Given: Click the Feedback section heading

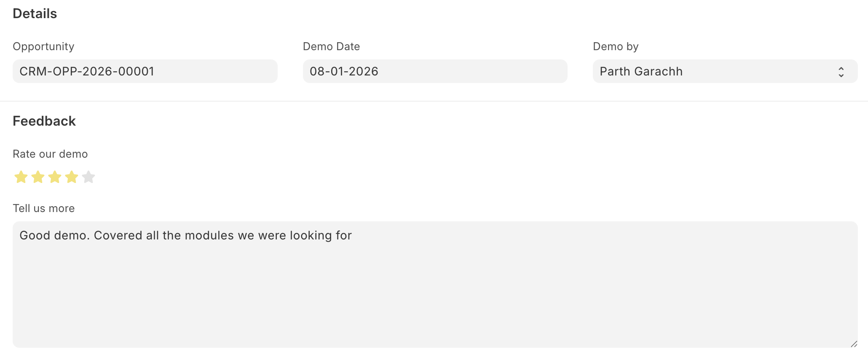Looking at the screenshot, I should pos(44,121).
